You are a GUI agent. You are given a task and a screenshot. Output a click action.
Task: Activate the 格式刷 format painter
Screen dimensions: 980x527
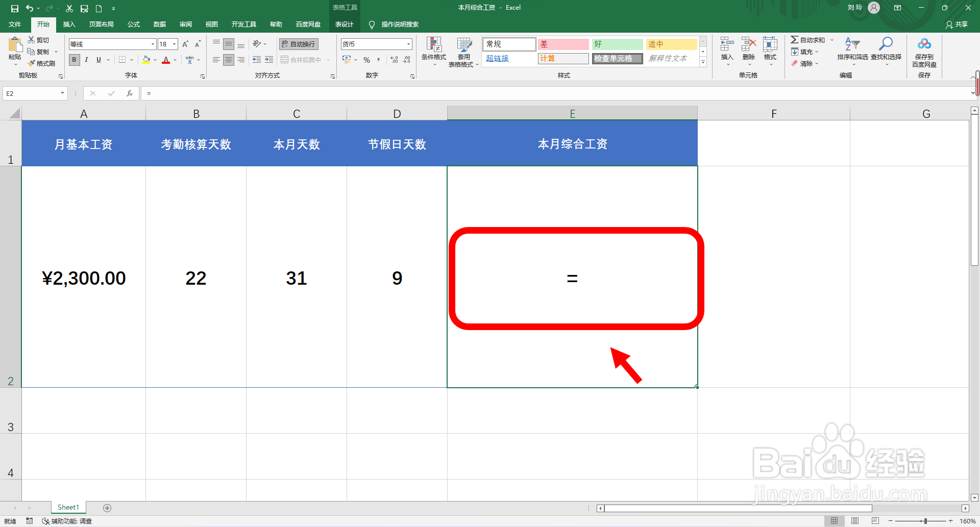coord(41,63)
